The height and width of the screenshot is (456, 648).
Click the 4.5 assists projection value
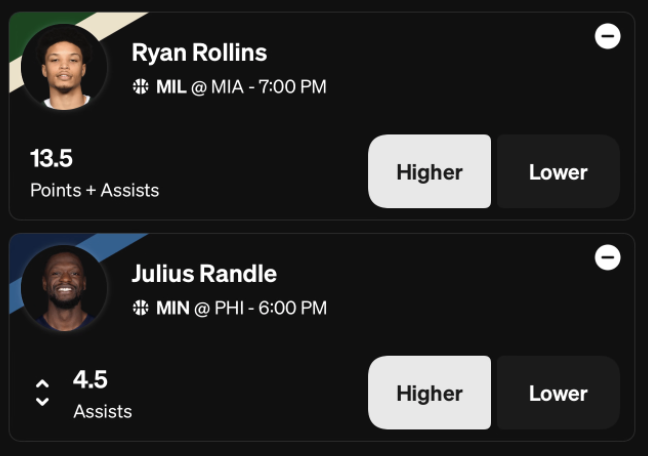point(90,380)
